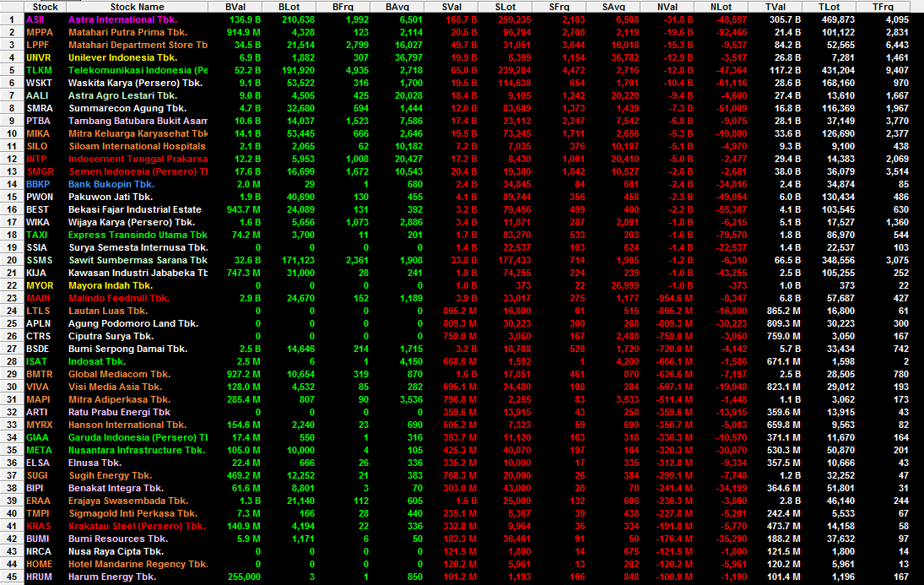Click the SVal column header

[x=451, y=7]
